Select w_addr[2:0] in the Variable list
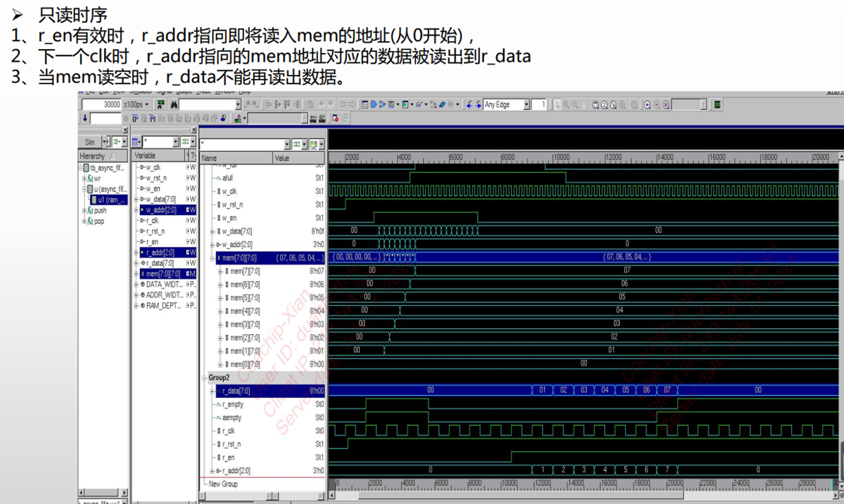The image size is (844, 504). click(161, 210)
